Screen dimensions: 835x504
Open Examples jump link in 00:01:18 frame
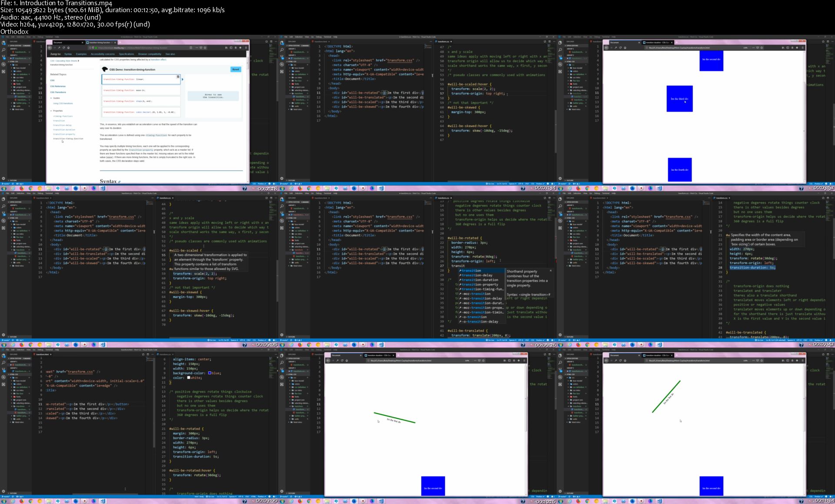(81, 54)
